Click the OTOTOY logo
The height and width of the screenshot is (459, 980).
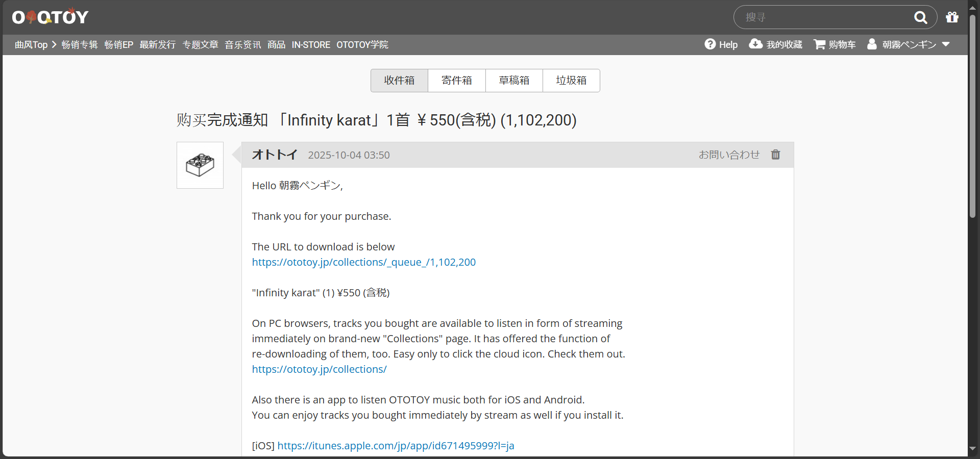point(50,17)
